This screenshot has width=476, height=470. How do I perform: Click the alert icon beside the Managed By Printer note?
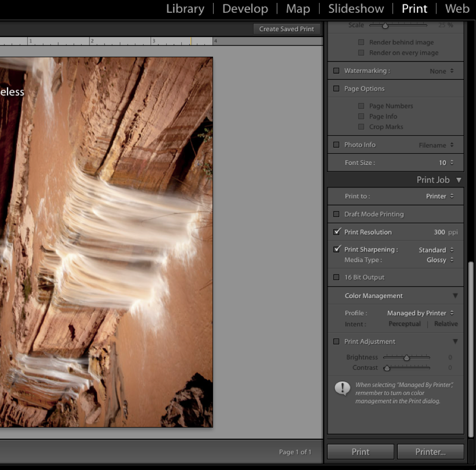(x=342, y=389)
